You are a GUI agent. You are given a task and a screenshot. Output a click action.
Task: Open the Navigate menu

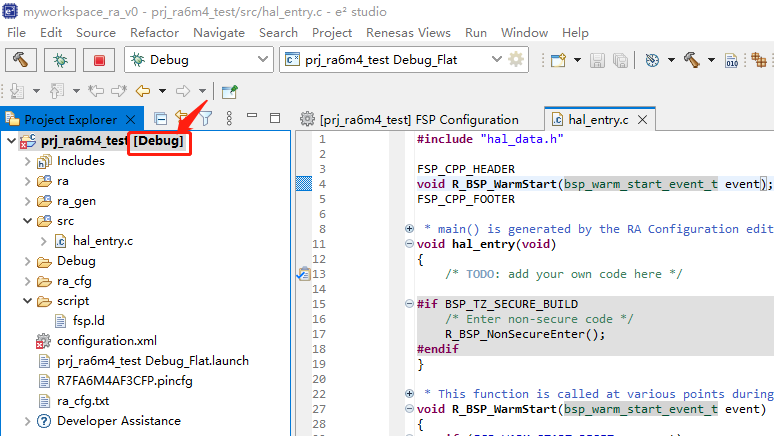(219, 33)
